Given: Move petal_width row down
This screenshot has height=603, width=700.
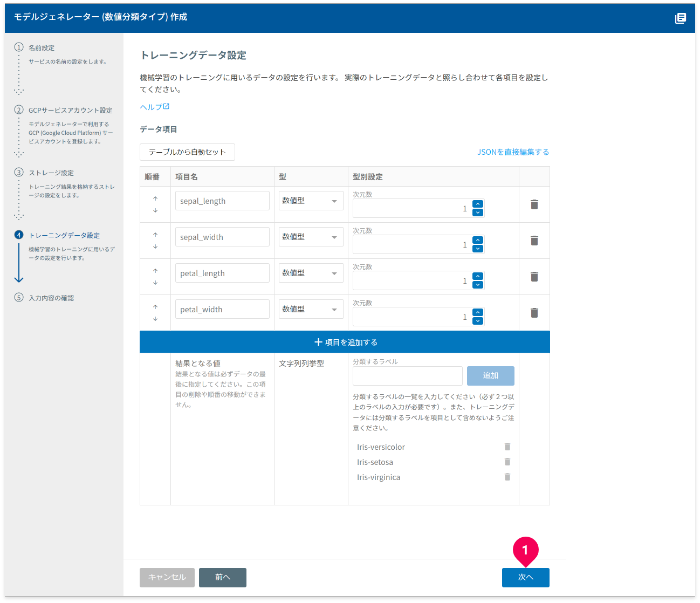Looking at the screenshot, I should point(155,319).
